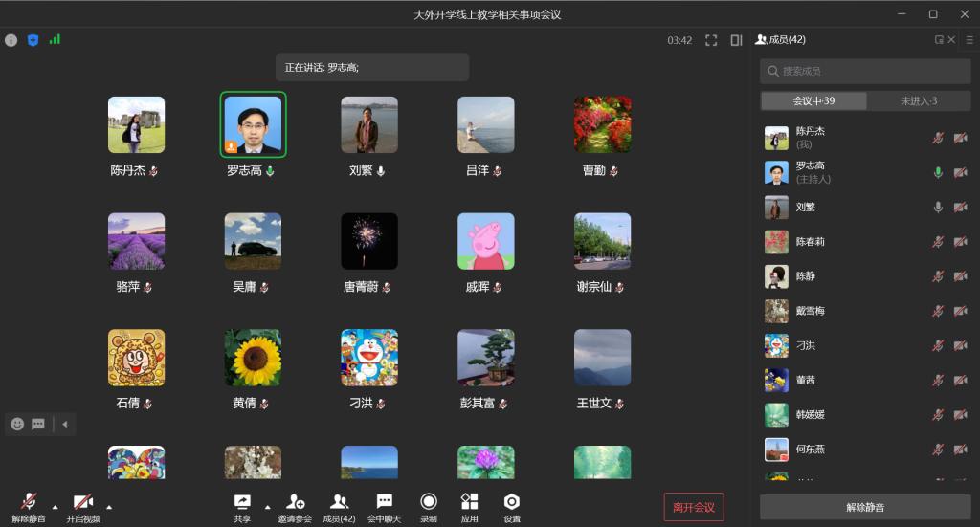Open the emoji reaction icon at left
980x527 pixels.
coord(17,424)
